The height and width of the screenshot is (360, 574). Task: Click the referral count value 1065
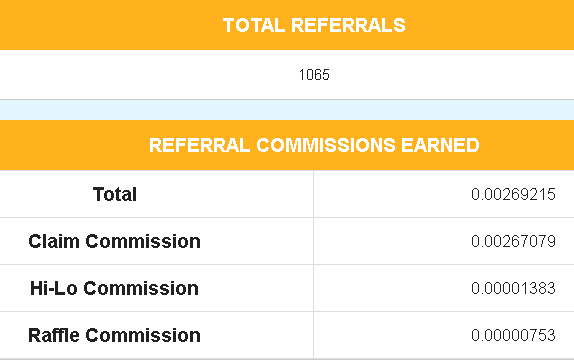[x=314, y=75]
